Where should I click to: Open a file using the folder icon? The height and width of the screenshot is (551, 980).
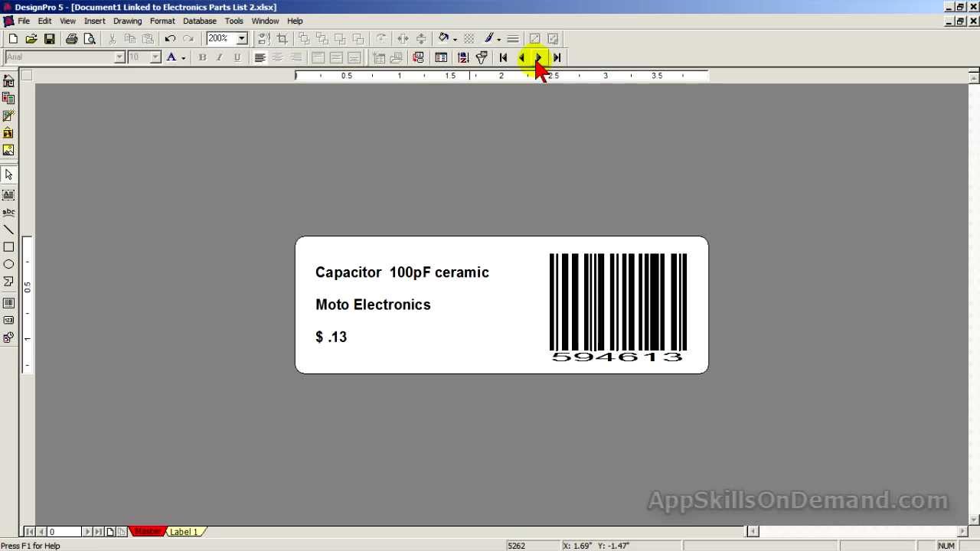pos(31,38)
